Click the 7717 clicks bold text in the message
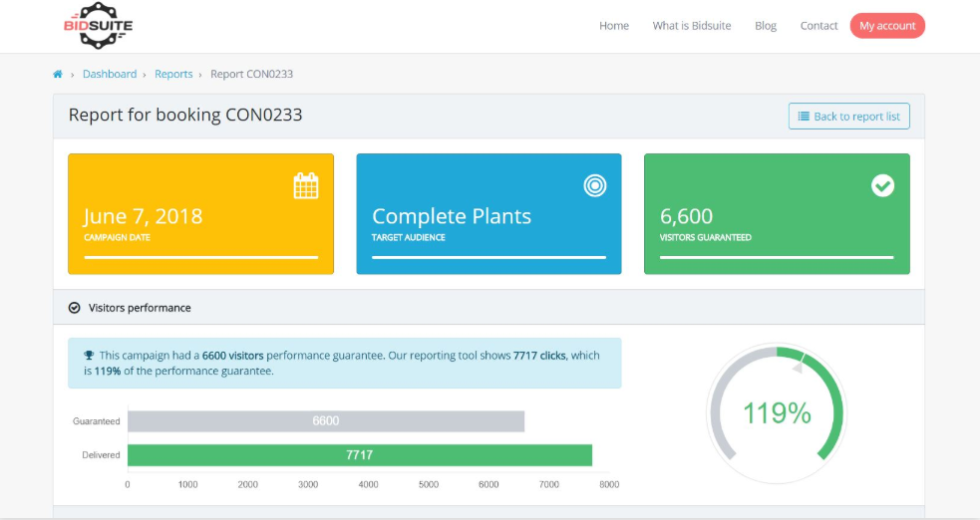The image size is (980, 520). [x=539, y=356]
